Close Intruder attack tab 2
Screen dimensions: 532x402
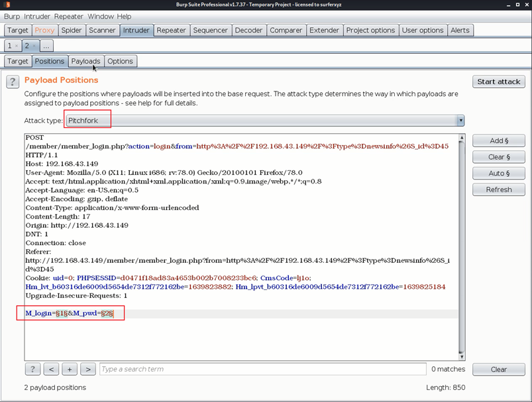(x=34, y=46)
